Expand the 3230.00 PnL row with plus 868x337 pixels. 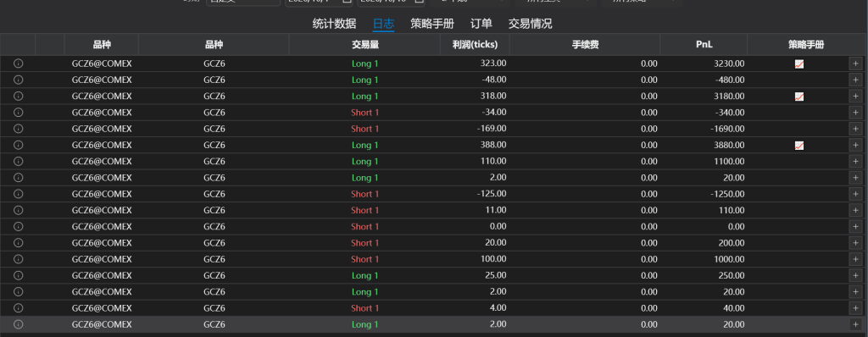(x=855, y=64)
